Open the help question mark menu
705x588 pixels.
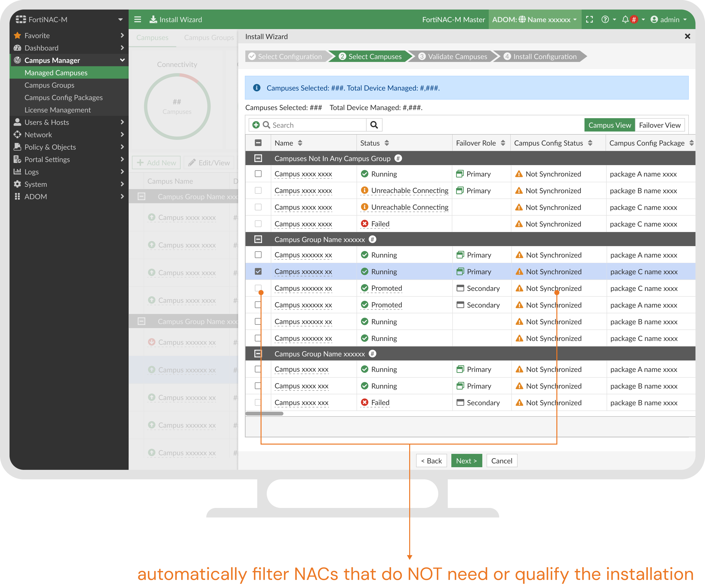coord(605,20)
